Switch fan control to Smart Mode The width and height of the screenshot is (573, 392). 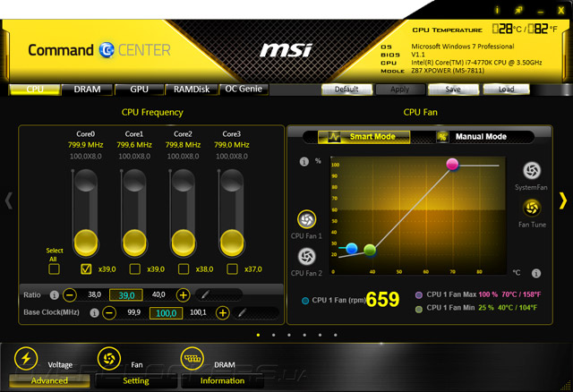(x=364, y=137)
